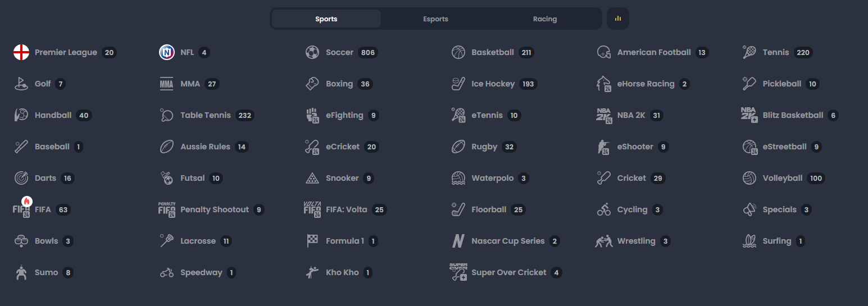Open the Basketball category link
This screenshot has width=868, height=306.
(x=493, y=52)
